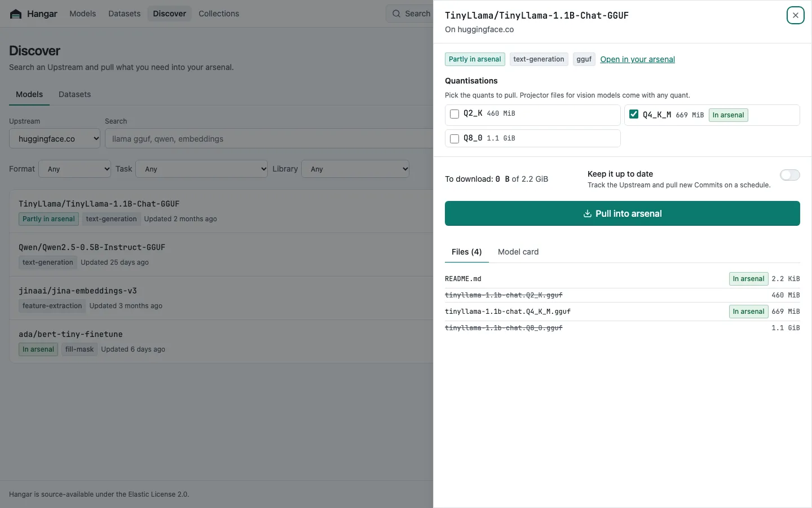Switch to the Datasets tab under Discover
Image resolution: width=812 pixels, height=508 pixels.
tap(74, 94)
